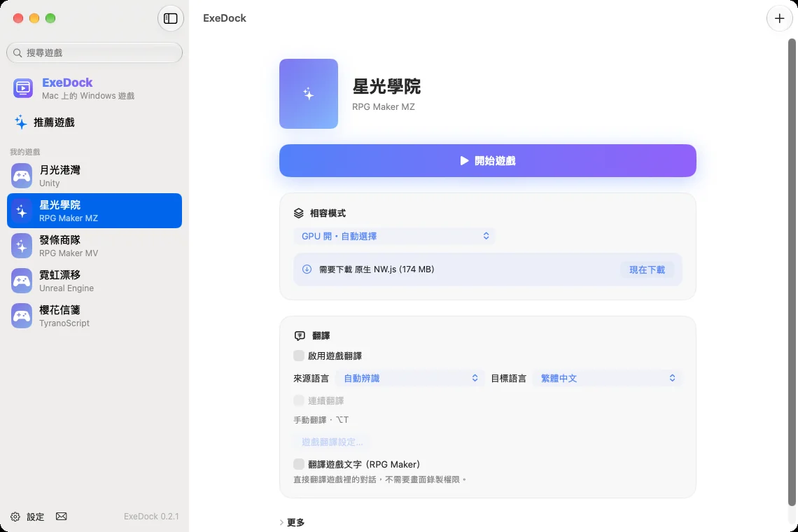Toggle the sidebar panel icon
This screenshot has width=798, height=532.
[171, 18]
